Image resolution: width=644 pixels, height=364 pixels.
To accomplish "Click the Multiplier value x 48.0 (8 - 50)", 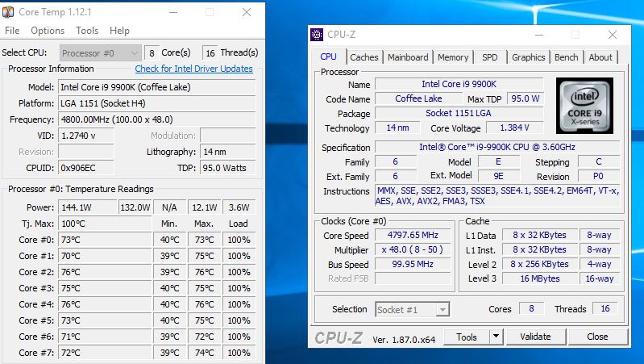I will click(x=413, y=249).
